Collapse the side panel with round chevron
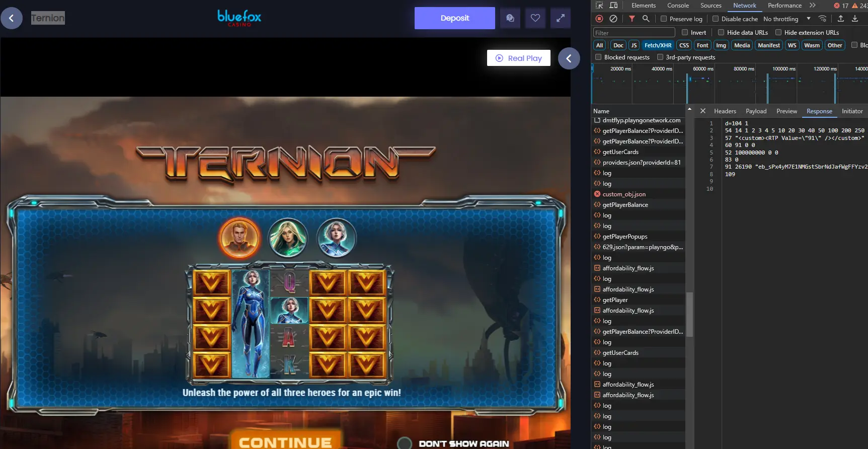Image resolution: width=868 pixels, height=449 pixels. [x=569, y=58]
